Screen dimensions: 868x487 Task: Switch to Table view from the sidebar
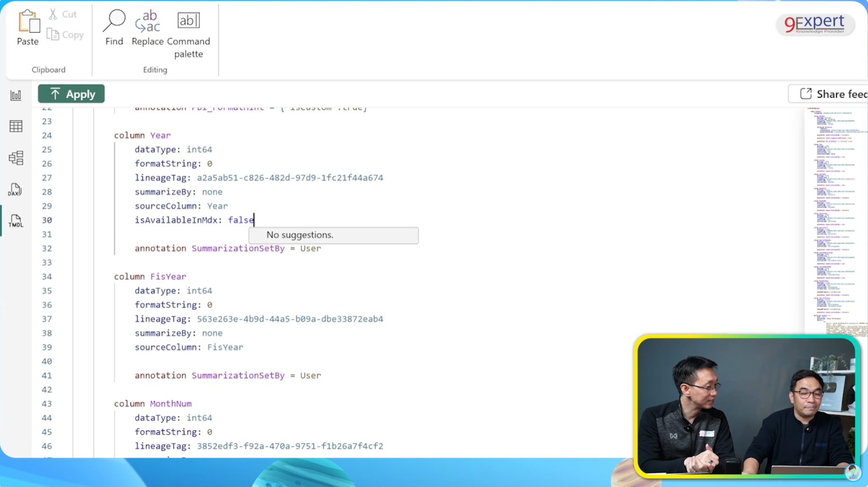pos(16,126)
